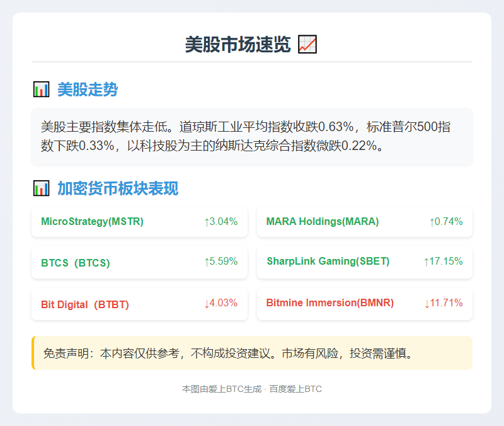Click the ↑5.59% value for BTCS
Viewport: 504px width, 426px height.
pyautogui.click(x=221, y=261)
